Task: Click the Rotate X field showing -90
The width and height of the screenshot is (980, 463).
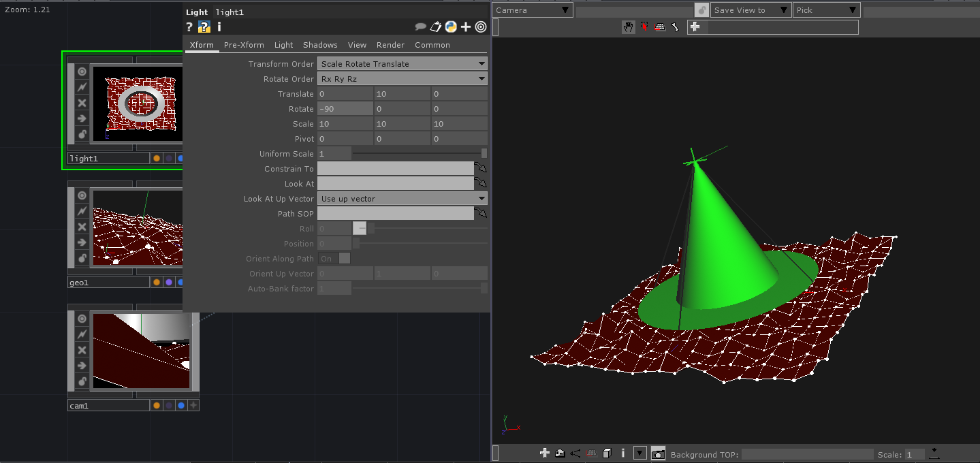Action: [x=345, y=109]
